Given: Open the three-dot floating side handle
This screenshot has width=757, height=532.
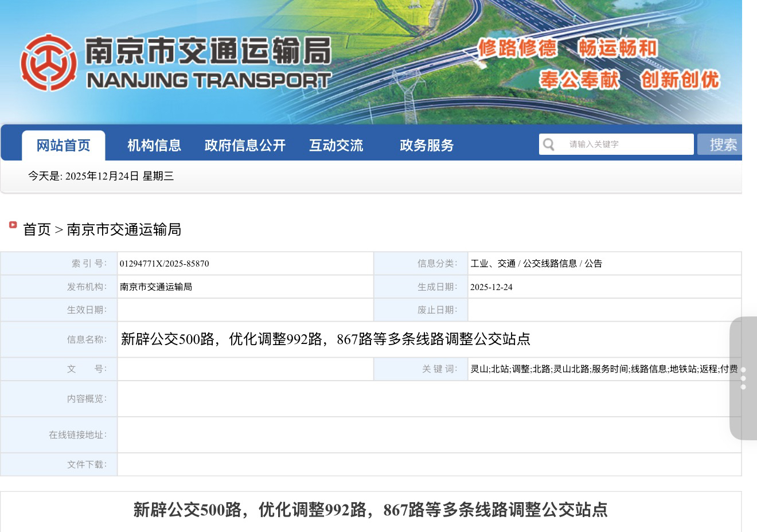Looking at the screenshot, I should [x=743, y=378].
